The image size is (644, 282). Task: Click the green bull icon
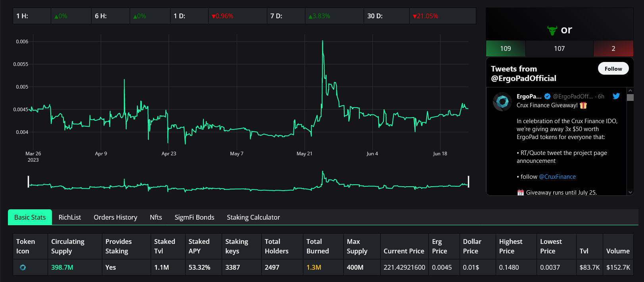coord(552,30)
